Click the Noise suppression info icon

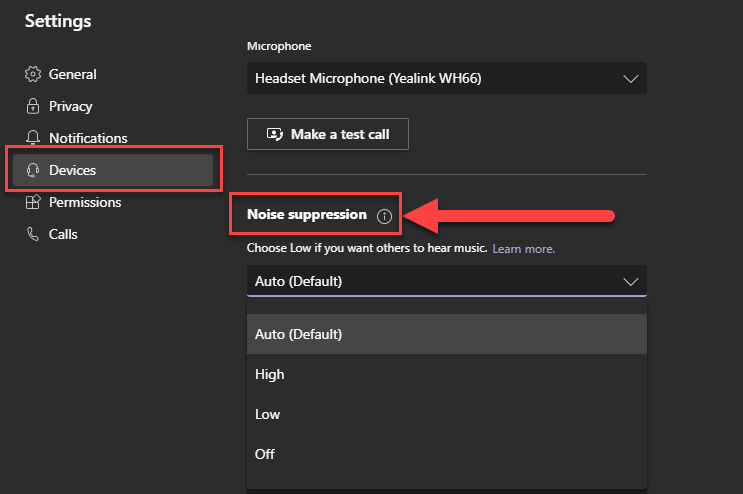pos(384,216)
